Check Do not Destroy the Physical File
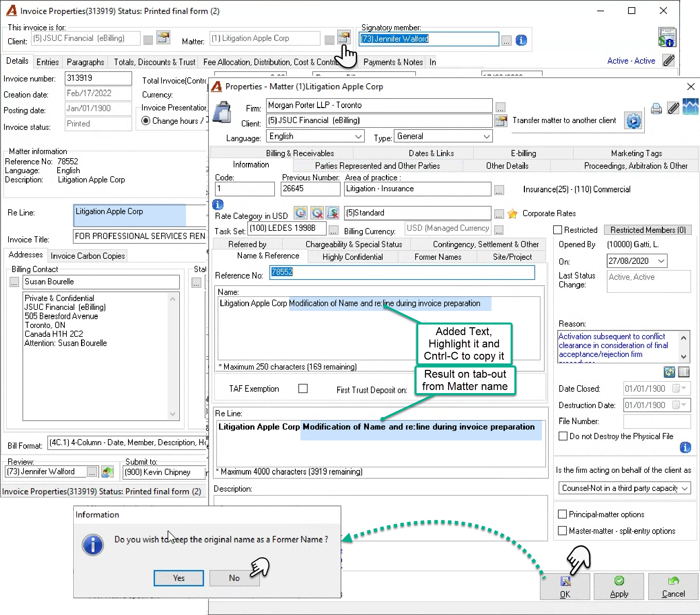This screenshot has width=700, height=615. pos(563,436)
